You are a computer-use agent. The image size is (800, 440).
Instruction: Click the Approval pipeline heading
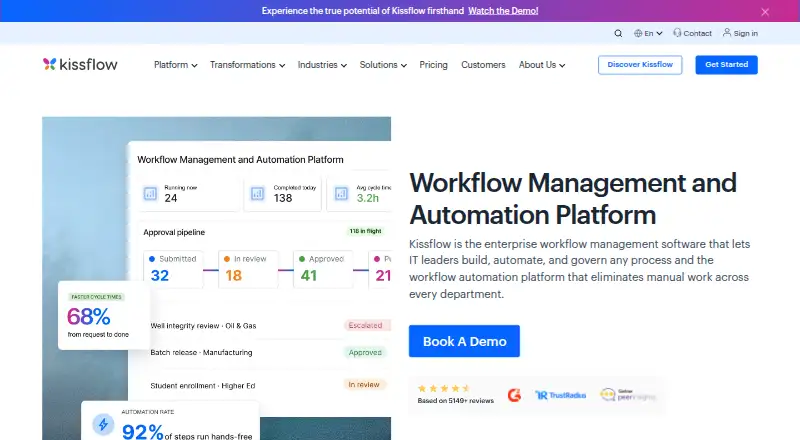[174, 232]
